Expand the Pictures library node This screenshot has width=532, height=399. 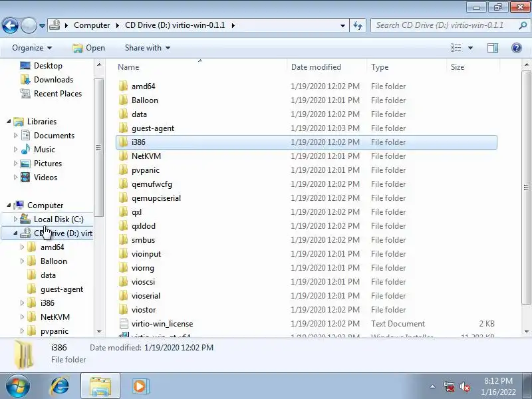pos(15,163)
